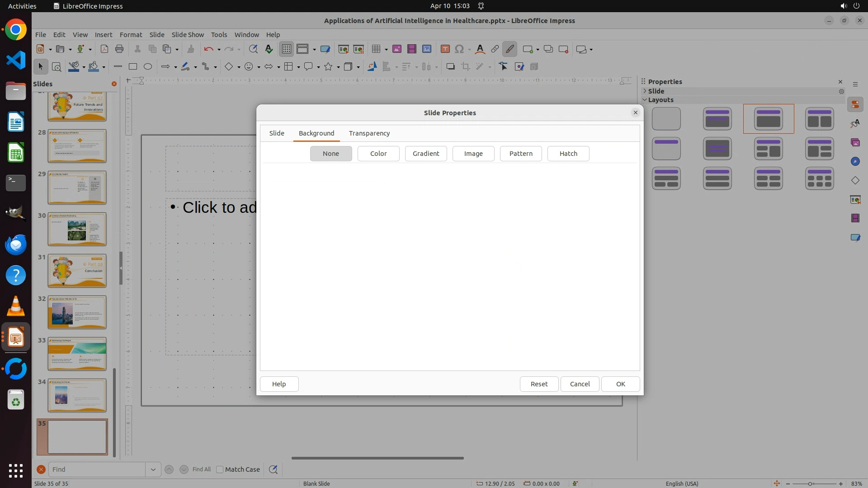This screenshot has height=488, width=868.
Task: Open Thunderbird from the Ubuntu dock
Action: 16,245
